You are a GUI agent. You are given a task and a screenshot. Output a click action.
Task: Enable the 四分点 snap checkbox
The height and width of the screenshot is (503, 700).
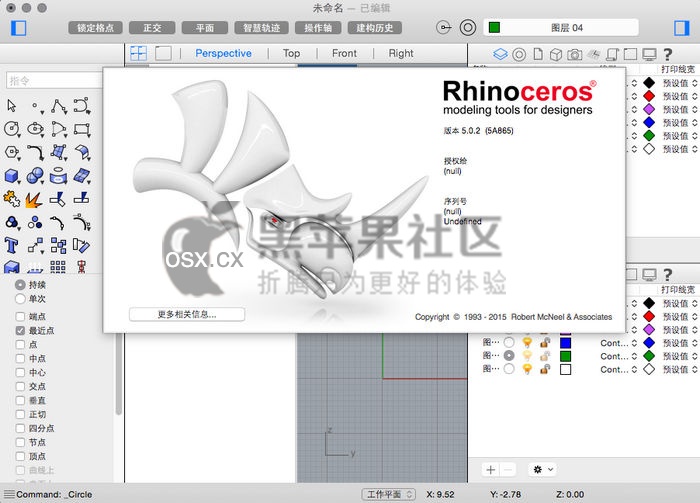(x=20, y=428)
